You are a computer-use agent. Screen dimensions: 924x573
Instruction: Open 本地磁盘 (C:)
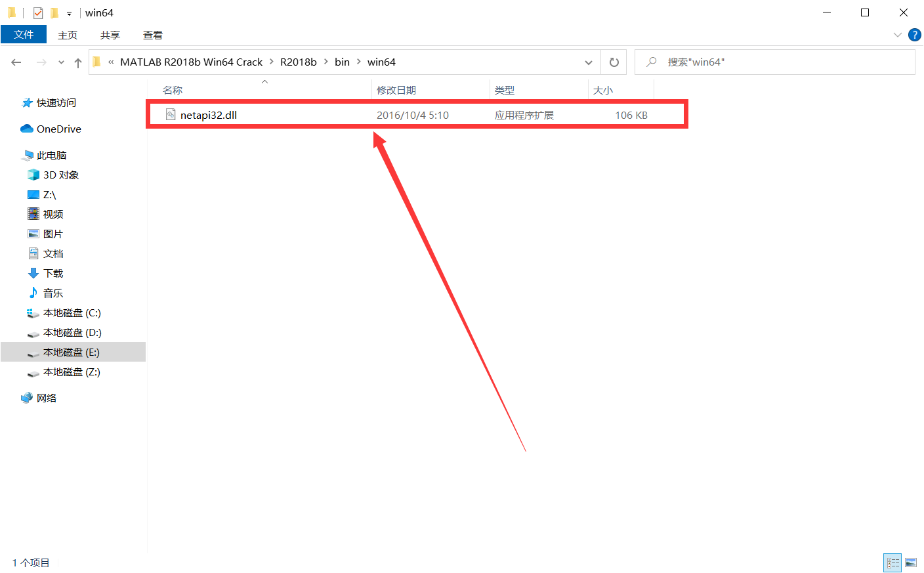pyautogui.click(x=72, y=313)
